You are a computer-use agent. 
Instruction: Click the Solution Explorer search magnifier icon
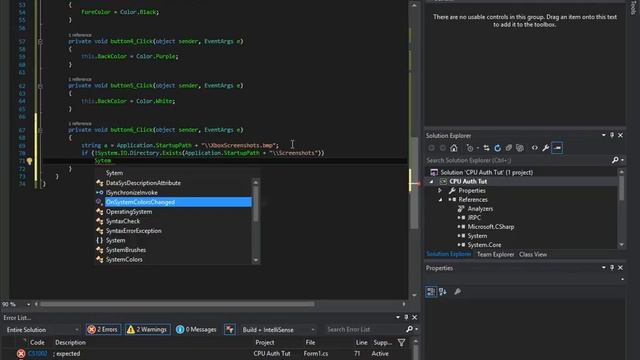coord(615,160)
